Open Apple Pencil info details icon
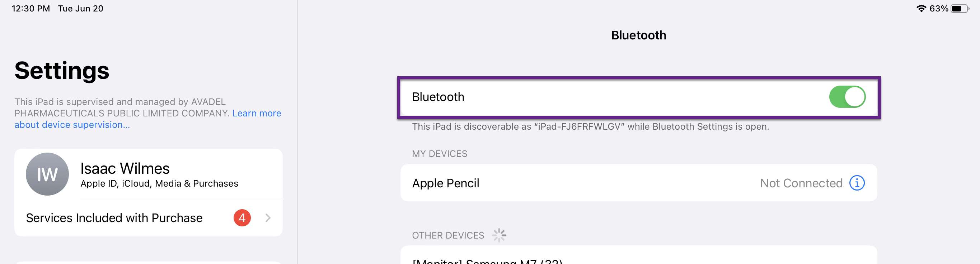 [857, 183]
